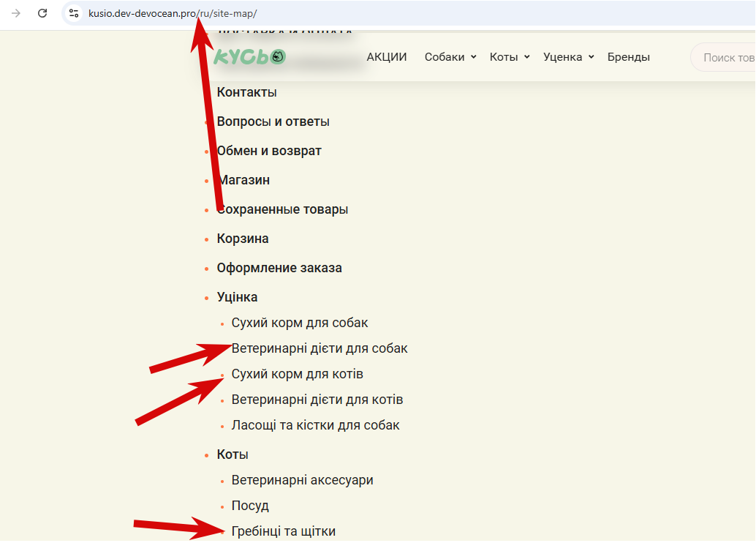
Task: Open the Посуд link
Action: click(x=250, y=506)
